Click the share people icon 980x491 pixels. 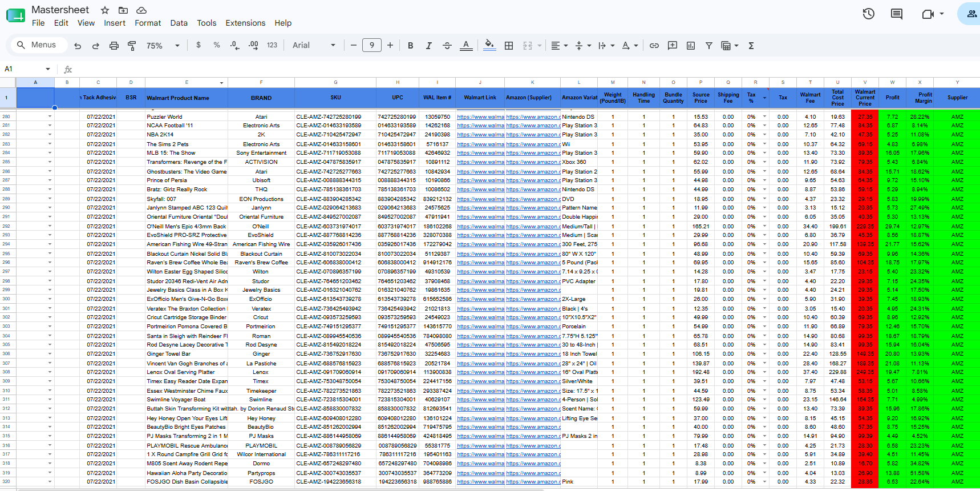pyautogui.click(x=971, y=14)
